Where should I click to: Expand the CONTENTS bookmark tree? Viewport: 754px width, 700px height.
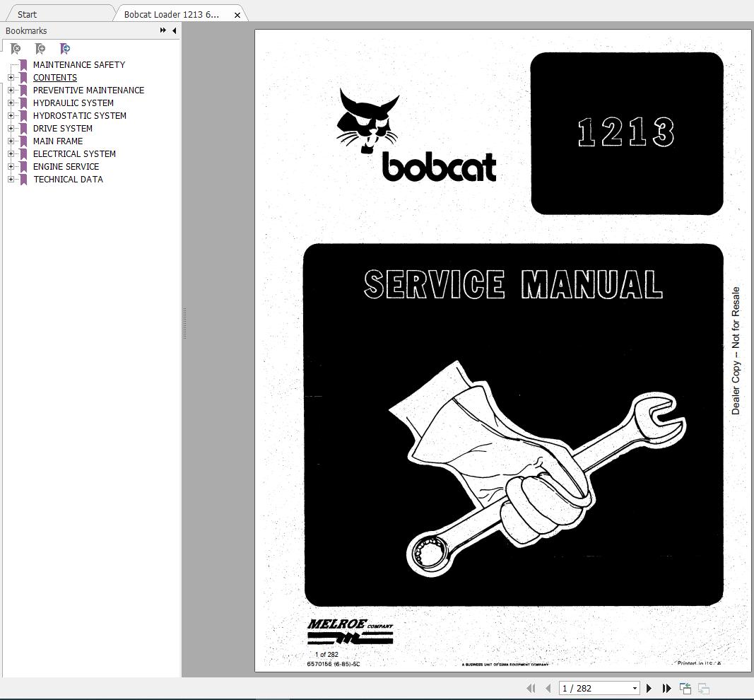click(11, 77)
